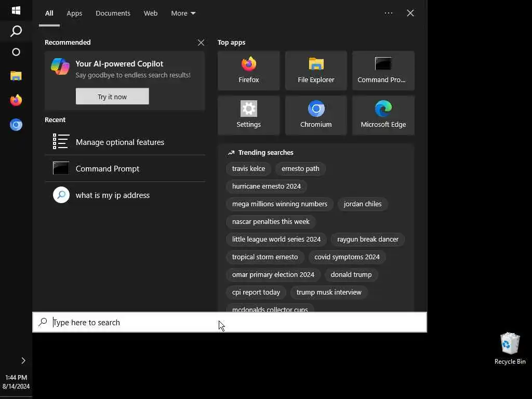Switch to the Apps search tab

click(74, 13)
